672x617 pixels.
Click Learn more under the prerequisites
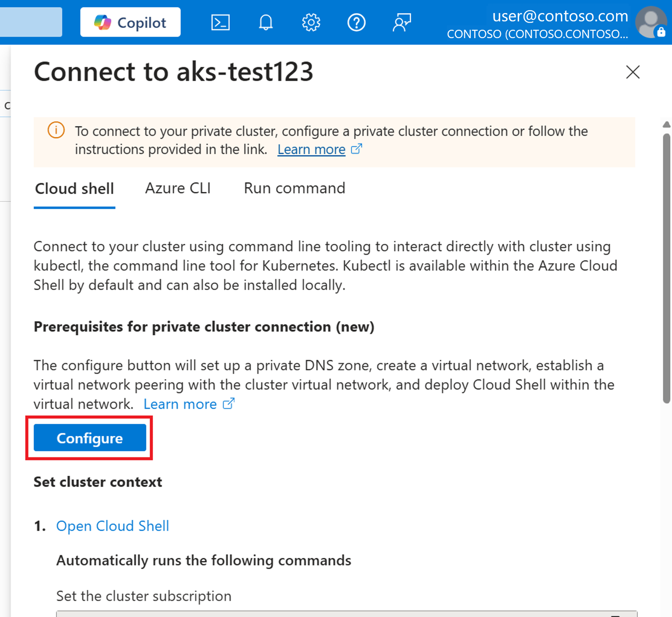point(180,404)
